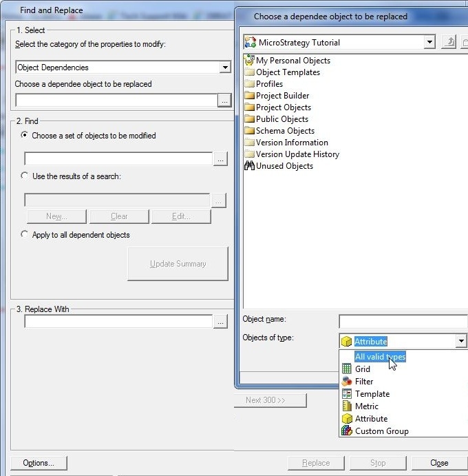
Task: Click the Custom Group icon in list
Action: click(347, 431)
